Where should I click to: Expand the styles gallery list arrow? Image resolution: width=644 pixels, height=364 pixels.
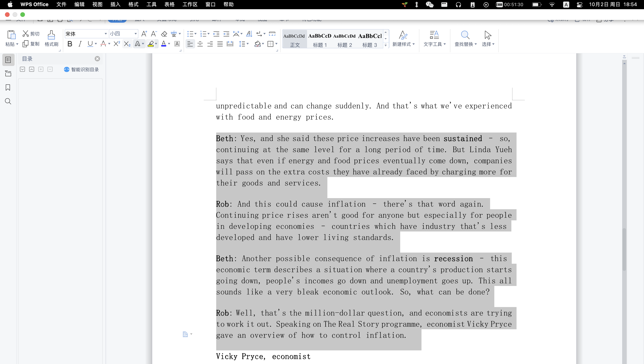[385, 45]
